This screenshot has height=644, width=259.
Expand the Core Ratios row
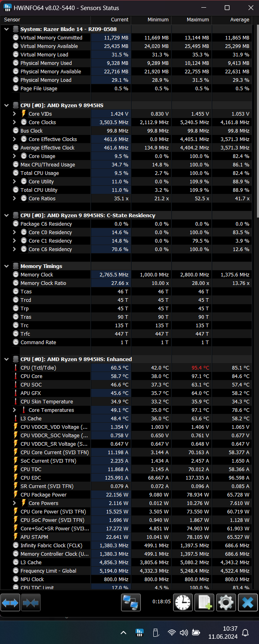coord(15,198)
